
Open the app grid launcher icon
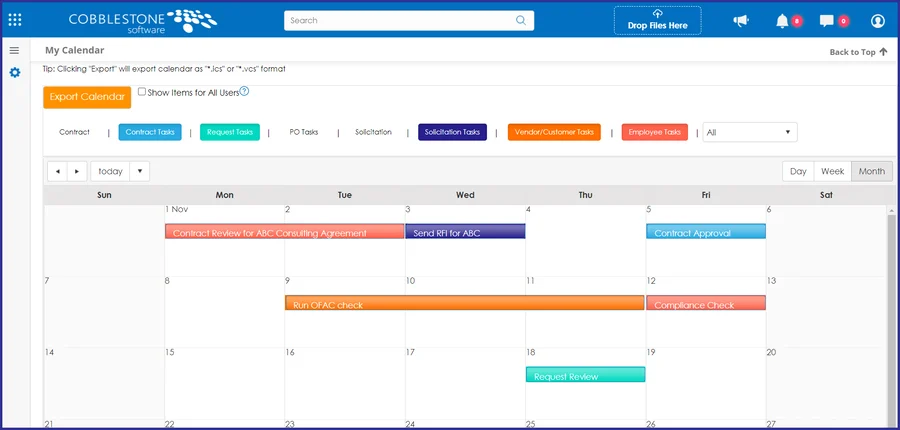coord(15,20)
